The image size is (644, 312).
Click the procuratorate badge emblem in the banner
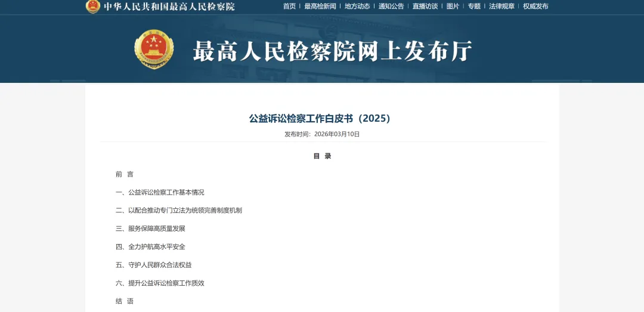(x=154, y=49)
